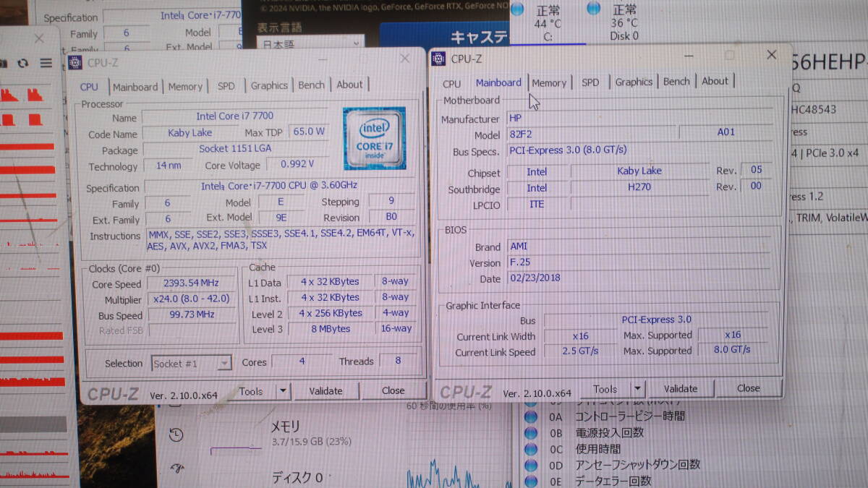The image size is (868, 488).
Task: Click the Close button in the right CPU-Z window
Action: 748,388
